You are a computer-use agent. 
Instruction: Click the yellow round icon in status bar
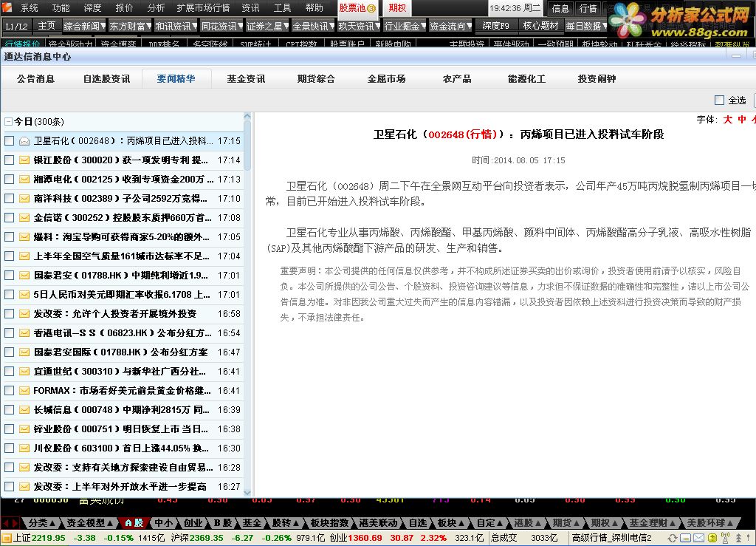coord(712,538)
